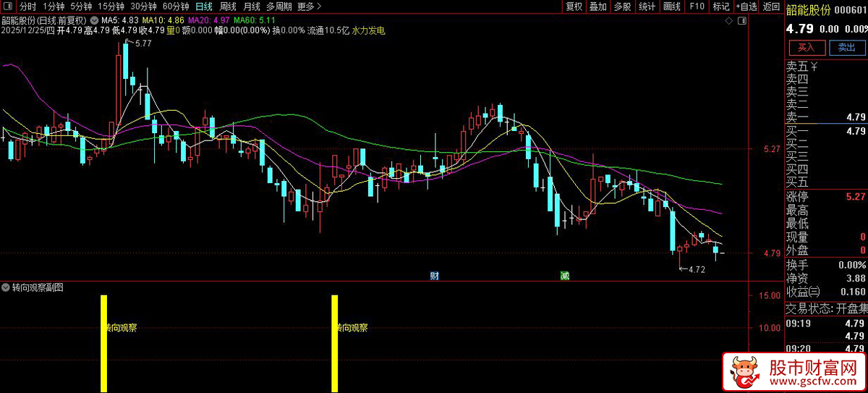Viewport: 868px width, 393px height.
Task: Click the 卖出 sell button
Action: pyautogui.click(x=846, y=48)
